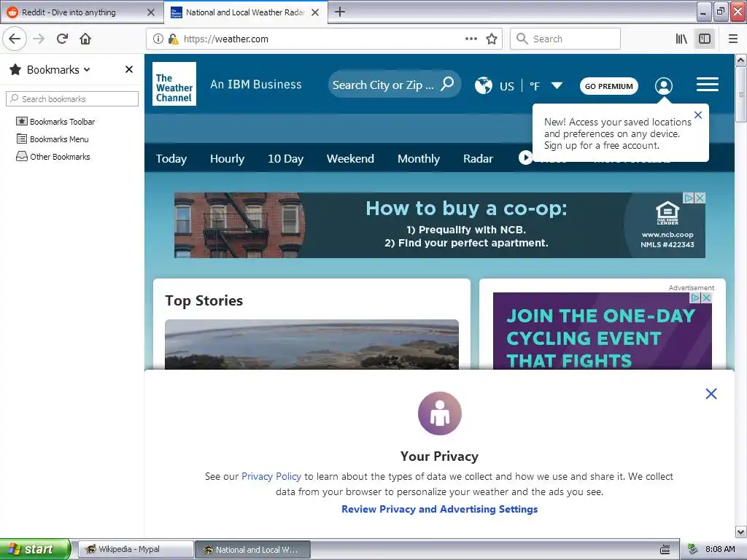Close the National and Local Weather tab

click(x=315, y=12)
